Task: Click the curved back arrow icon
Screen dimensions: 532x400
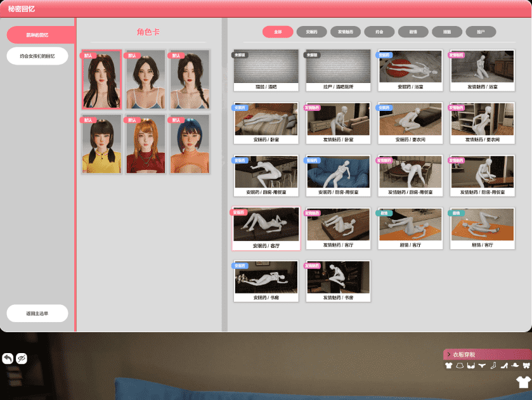Action: click(x=8, y=359)
